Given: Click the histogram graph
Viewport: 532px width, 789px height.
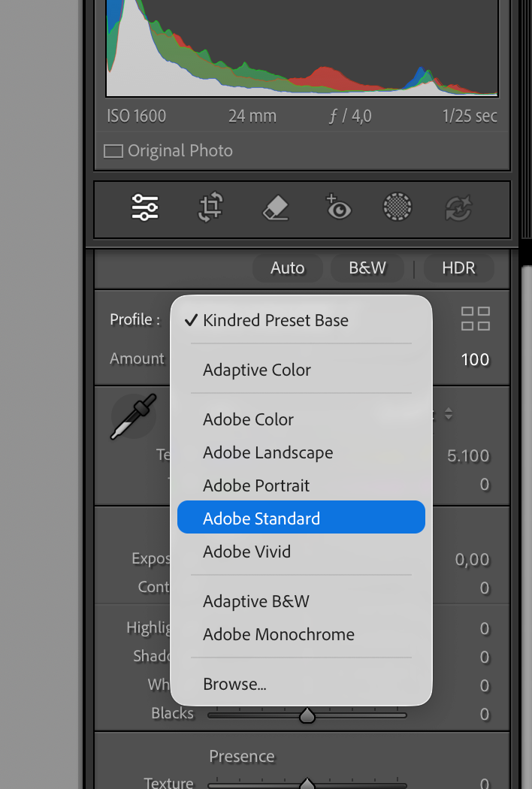Looking at the screenshot, I should (302, 48).
